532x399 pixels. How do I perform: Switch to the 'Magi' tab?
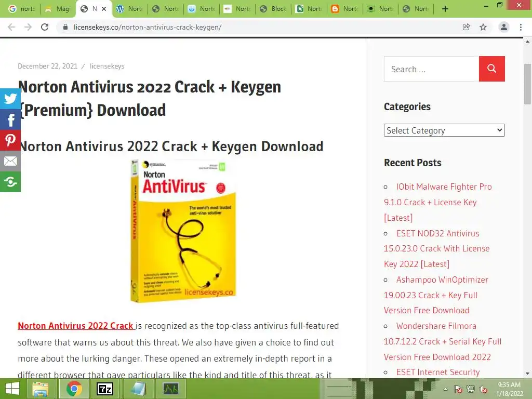[58, 9]
